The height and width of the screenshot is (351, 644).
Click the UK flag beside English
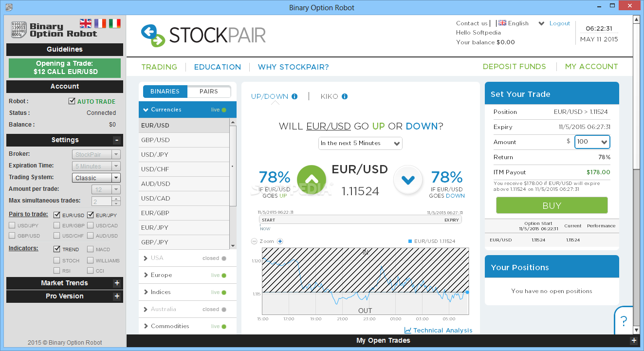[502, 23]
